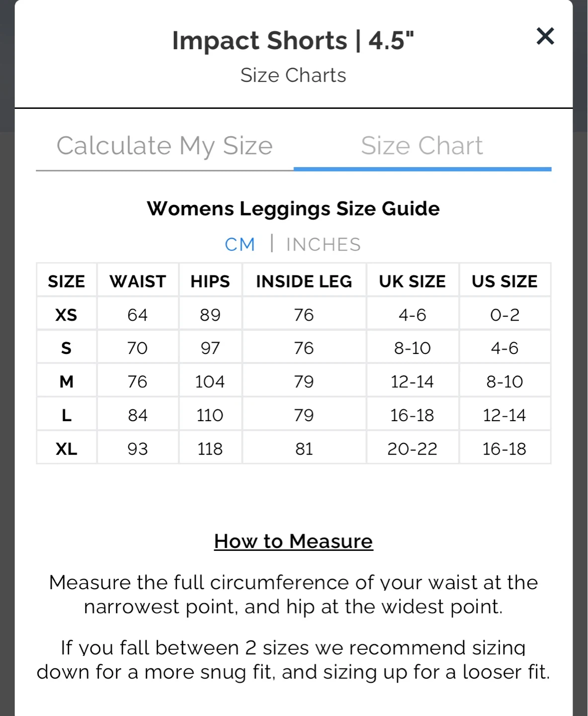The height and width of the screenshot is (716, 588).
Task: Select the XS size row label
Action: 66,314
